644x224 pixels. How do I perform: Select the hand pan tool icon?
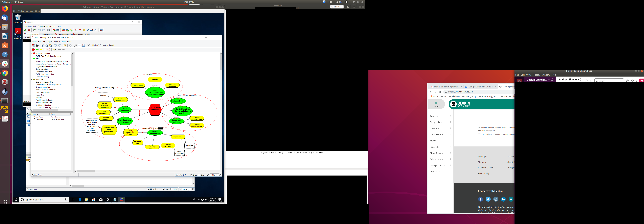pos(70,45)
